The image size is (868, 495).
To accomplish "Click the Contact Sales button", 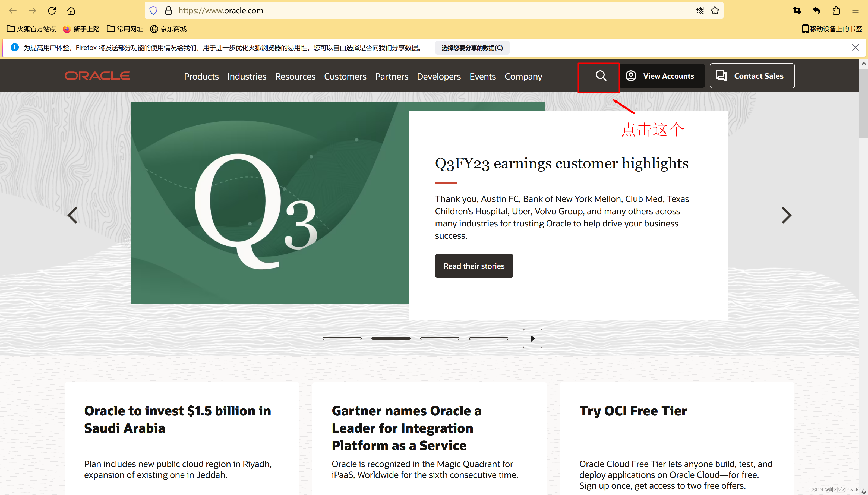I will tap(752, 76).
